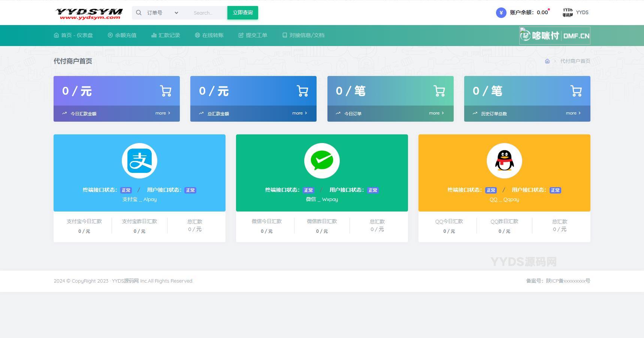Click the cart icon on 今日汇款金额 card

tap(166, 91)
